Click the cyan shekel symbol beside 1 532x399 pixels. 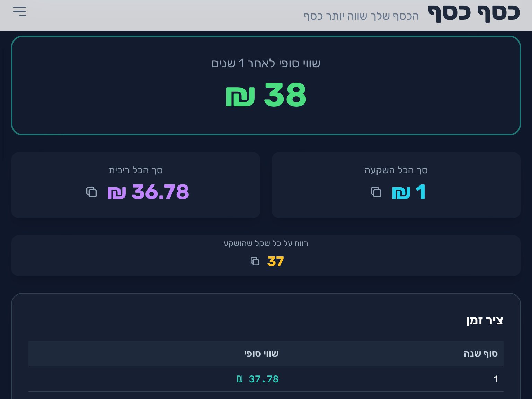point(401,192)
